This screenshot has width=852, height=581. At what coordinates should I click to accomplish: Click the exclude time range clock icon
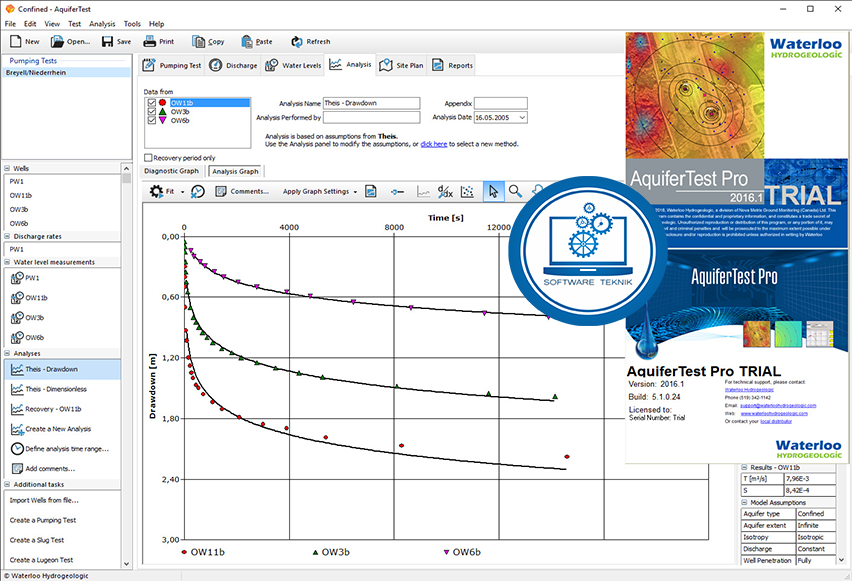[x=198, y=191]
